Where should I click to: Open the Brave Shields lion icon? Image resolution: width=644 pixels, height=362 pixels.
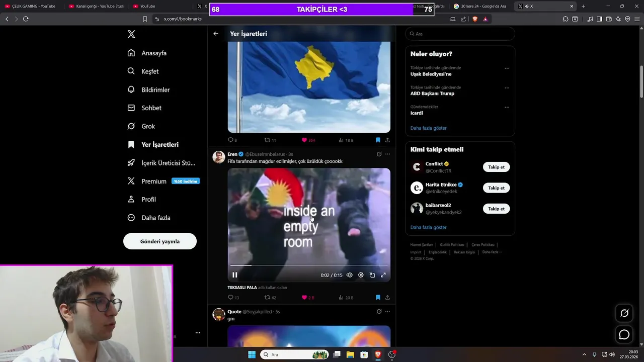(474, 19)
